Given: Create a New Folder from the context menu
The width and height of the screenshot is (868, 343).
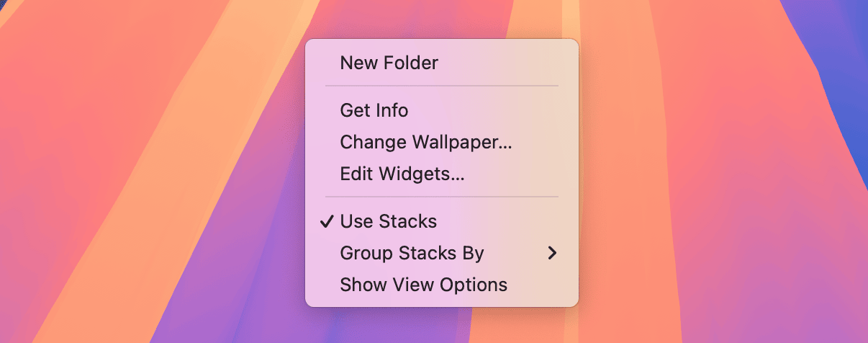Looking at the screenshot, I should (389, 63).
